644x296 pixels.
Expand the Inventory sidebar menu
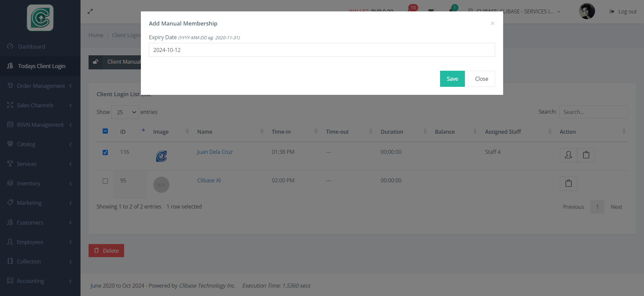pyautogui.click(x=40, y=183)
